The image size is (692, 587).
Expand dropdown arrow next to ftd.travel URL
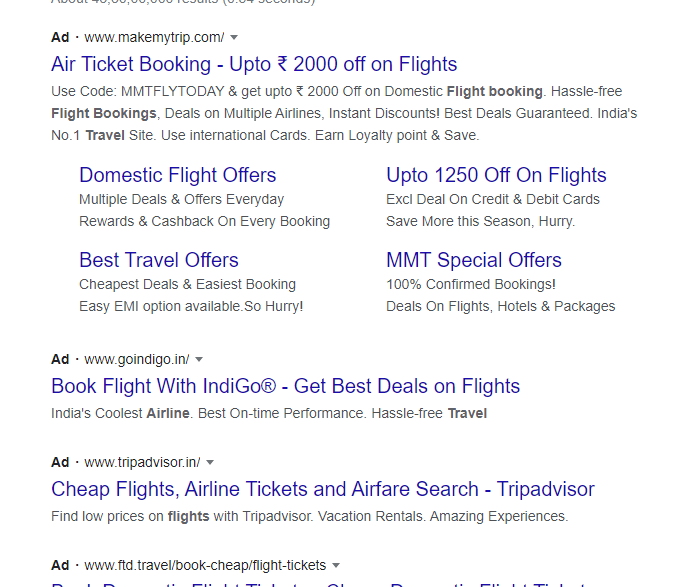coord(336,565)
